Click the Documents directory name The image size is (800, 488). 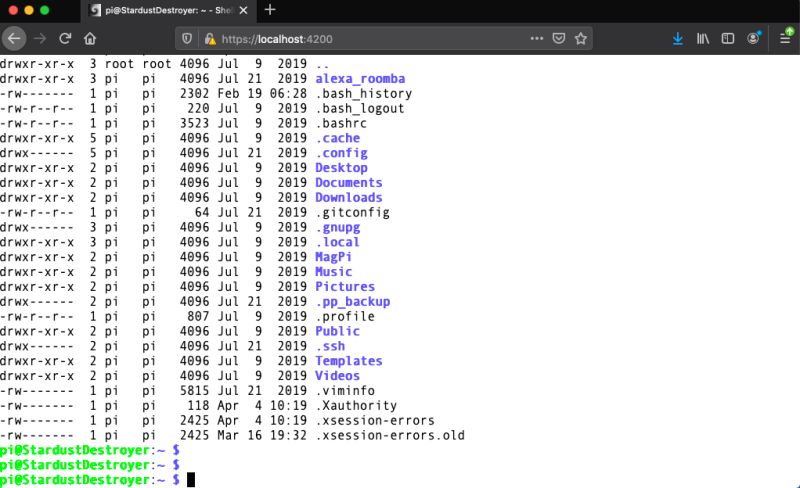(x=348, y=182)
